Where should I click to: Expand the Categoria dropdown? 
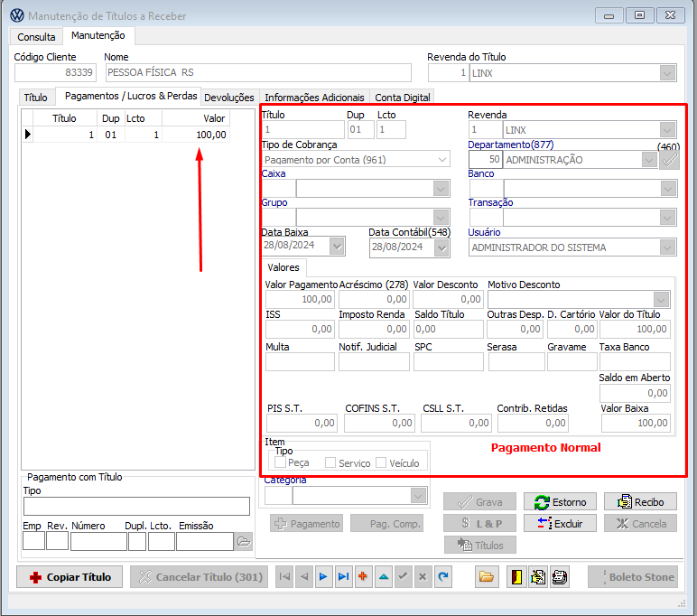click(x=418, y=496)
